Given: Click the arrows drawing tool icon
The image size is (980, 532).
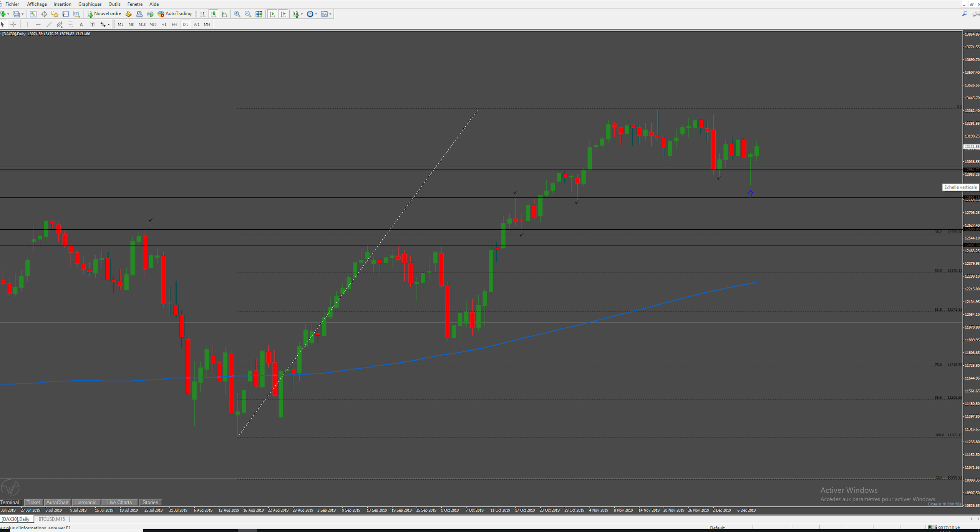Looking at the screenshot, I should click(103, 25).
